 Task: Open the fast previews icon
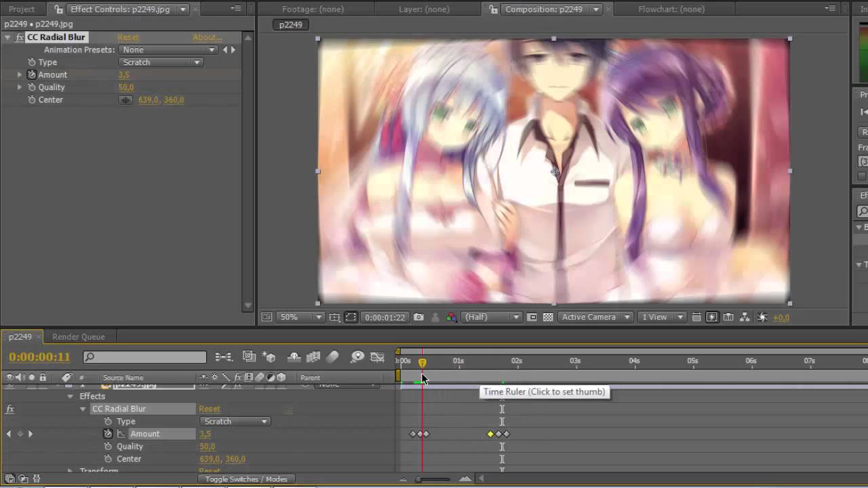712,317
